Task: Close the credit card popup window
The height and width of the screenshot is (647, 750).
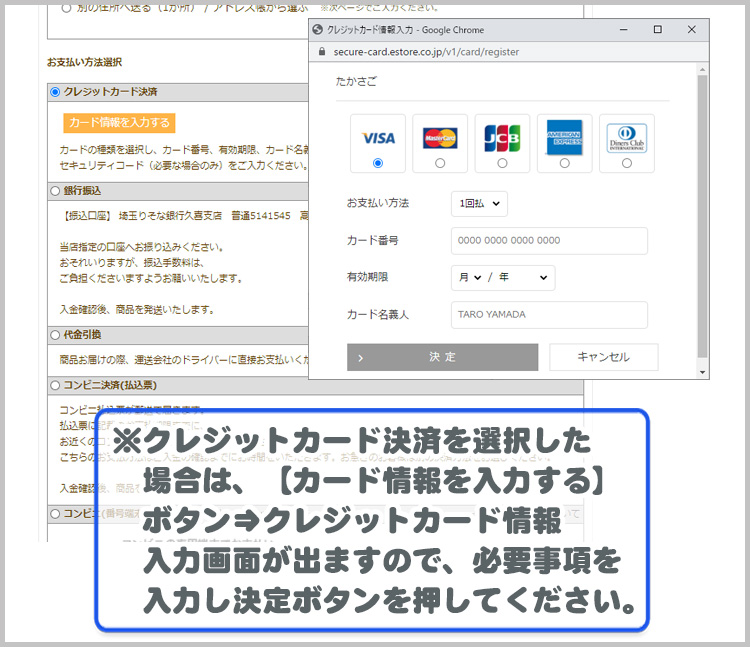Action: [x=692, y=29]
